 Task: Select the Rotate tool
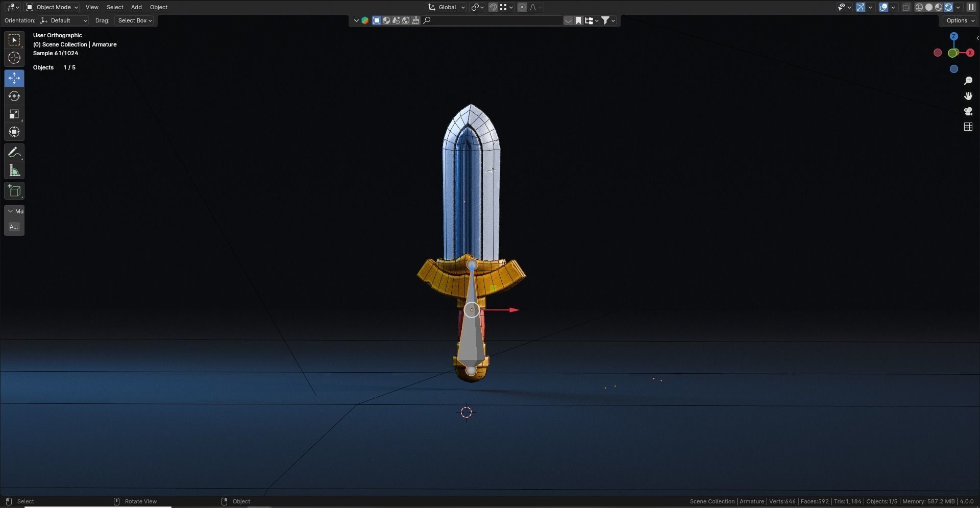pos(14,96)
